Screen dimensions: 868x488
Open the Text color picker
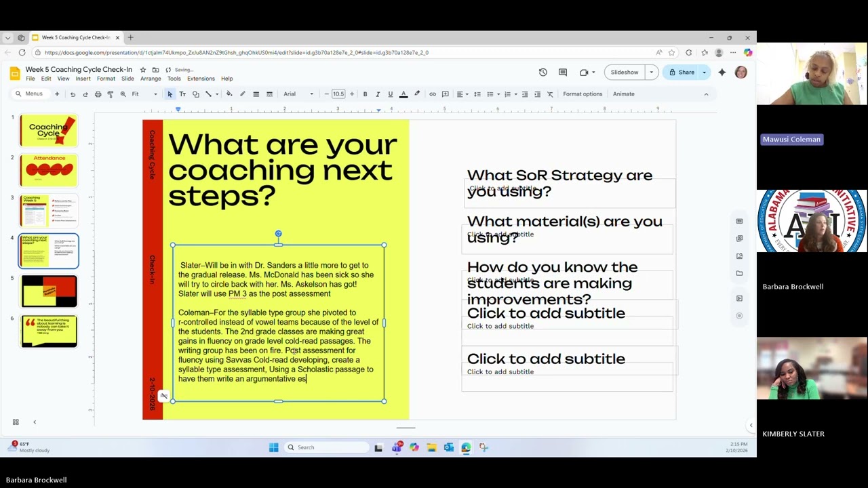403,94
